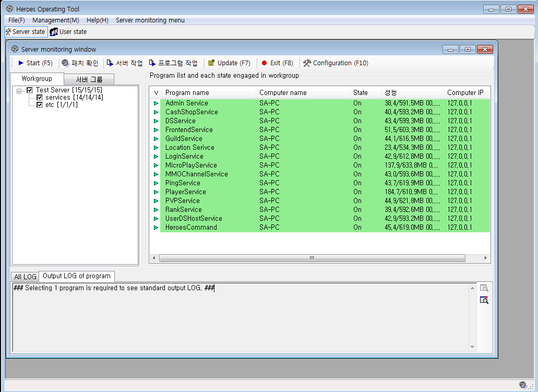Click the program list horizontal scrollbar

[312, 258]
